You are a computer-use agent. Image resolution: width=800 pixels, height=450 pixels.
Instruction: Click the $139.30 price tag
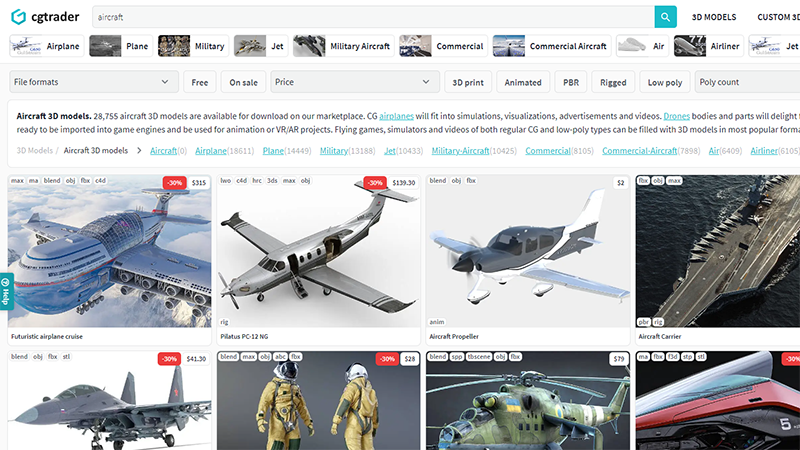point(404,183)
